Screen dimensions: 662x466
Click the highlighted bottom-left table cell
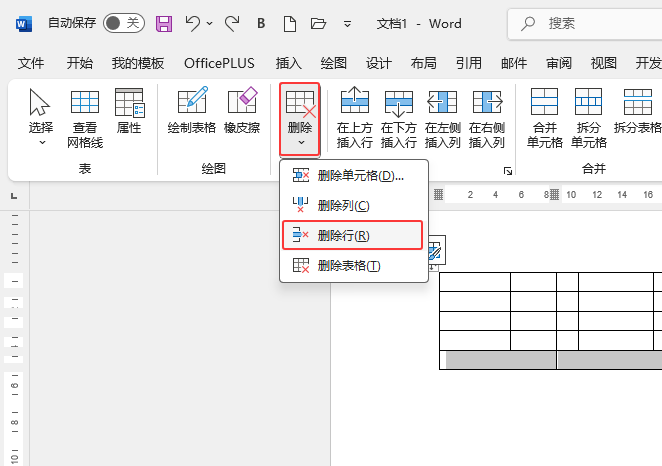click(x=498, y=360)
